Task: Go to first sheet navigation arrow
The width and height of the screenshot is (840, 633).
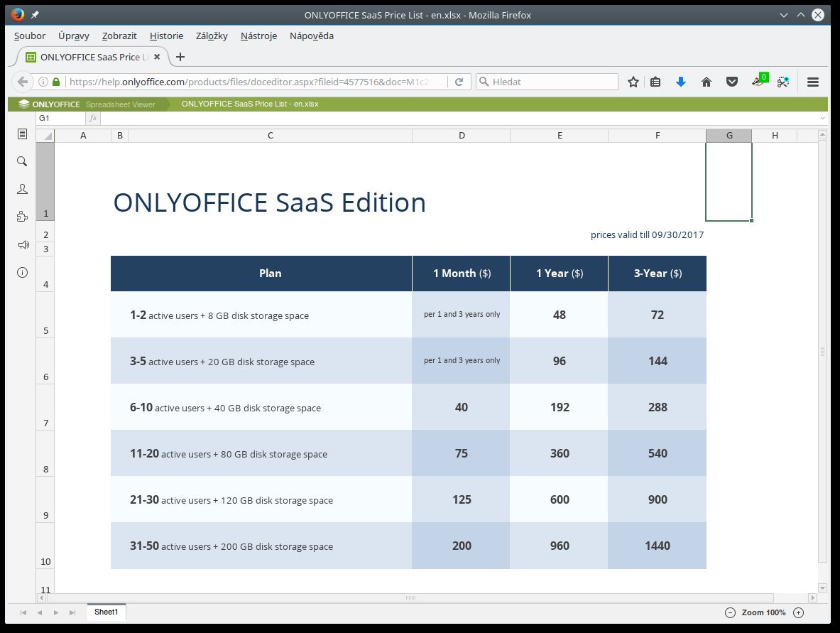Action: (23, 612)
